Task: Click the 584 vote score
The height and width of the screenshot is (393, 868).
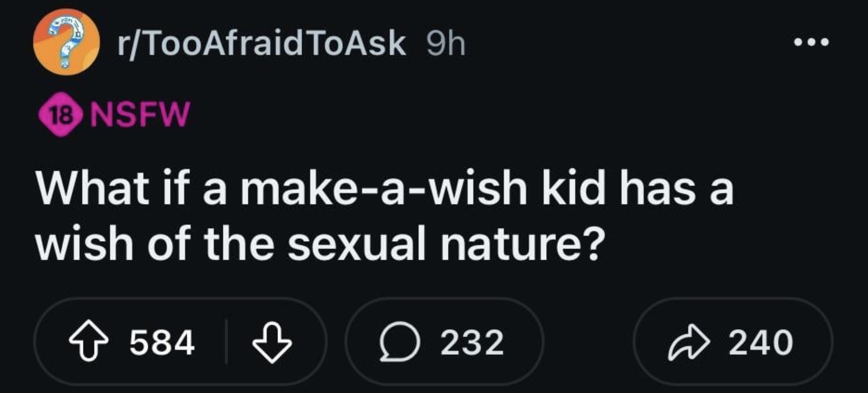Action: (x=162, y=343)
